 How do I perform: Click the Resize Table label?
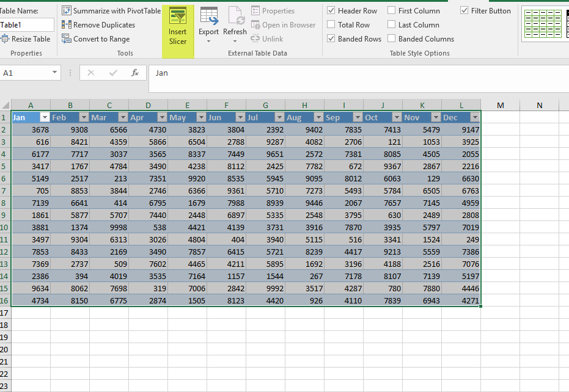[31, 39]
